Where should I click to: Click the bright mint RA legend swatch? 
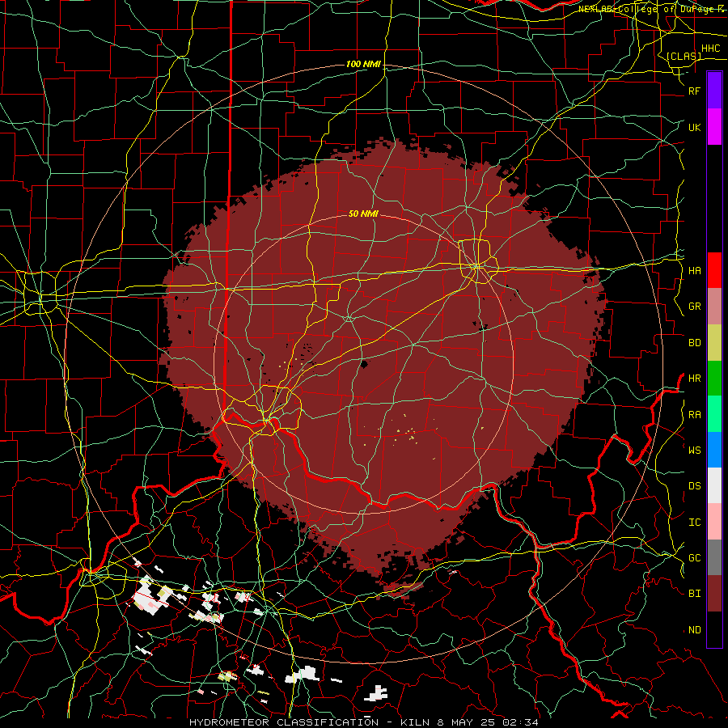(714, 414)
